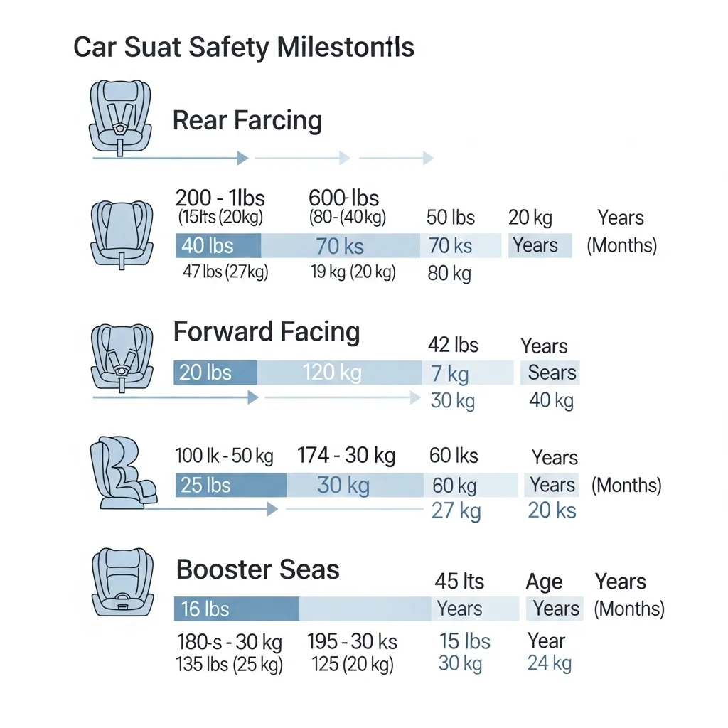Click the Sears label box
Screen dimensions: 728x728
(550, 373)
